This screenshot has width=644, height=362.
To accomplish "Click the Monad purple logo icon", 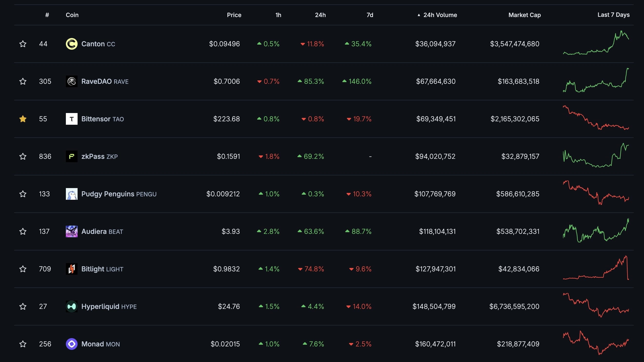I will coord(71,344).
